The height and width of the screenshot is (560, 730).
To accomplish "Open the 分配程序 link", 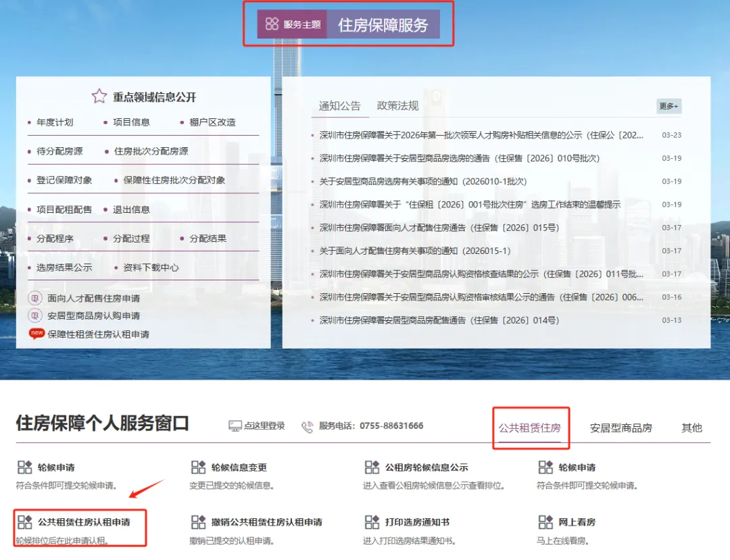I will pos(55,238).
